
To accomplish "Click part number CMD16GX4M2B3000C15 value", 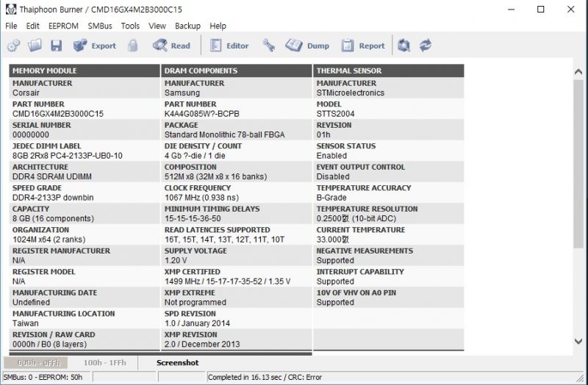I will (58, 114).
